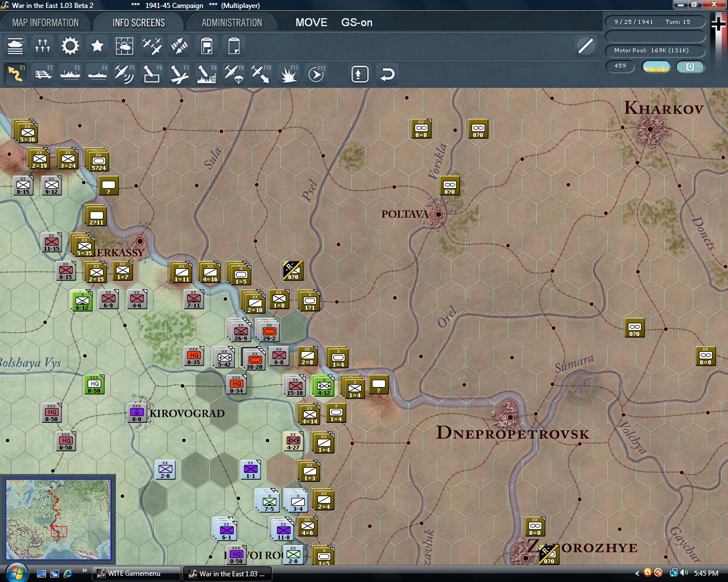The height and width of the screenshot is (582, 728).
Task: Select F11 build fortification mode
Action: point(288,74)
